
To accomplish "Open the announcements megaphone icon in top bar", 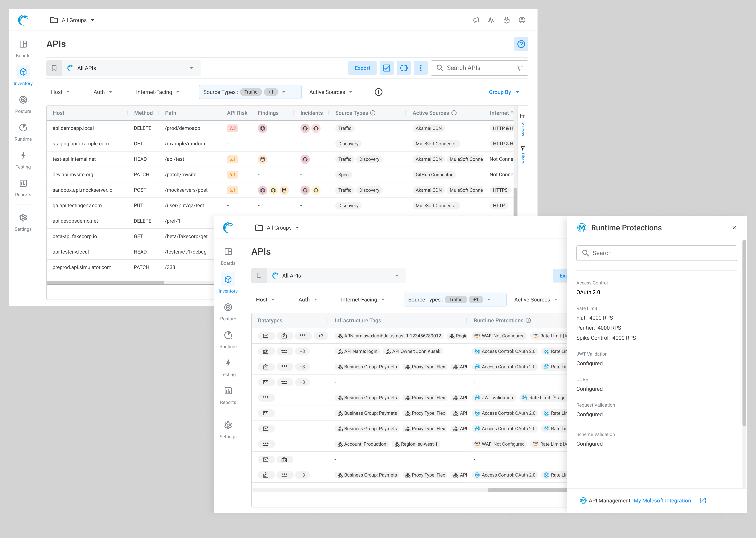I will (x=476, y=20).
